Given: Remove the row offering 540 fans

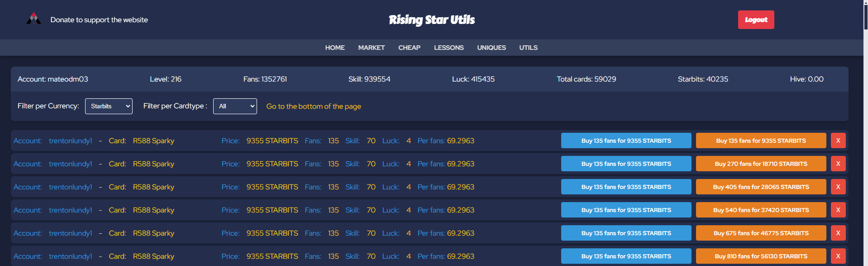Looking at the screenshot, I should (x=838, y=210).
